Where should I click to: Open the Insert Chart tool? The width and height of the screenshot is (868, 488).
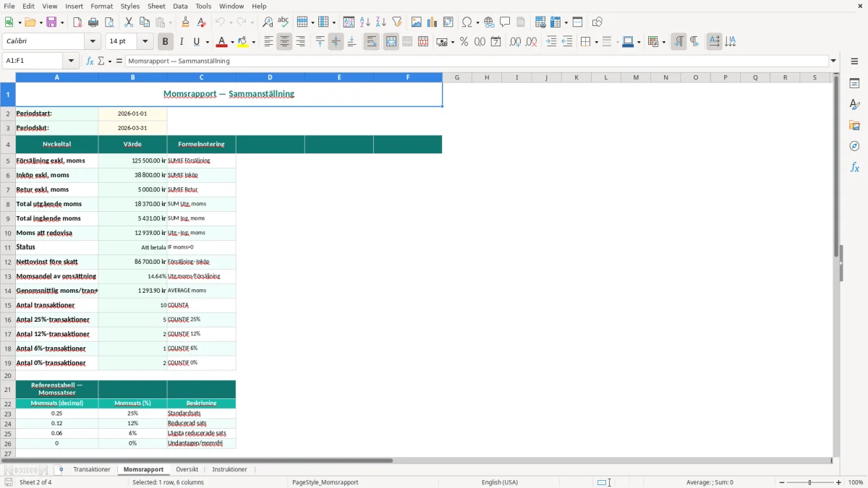coord(433,22)
